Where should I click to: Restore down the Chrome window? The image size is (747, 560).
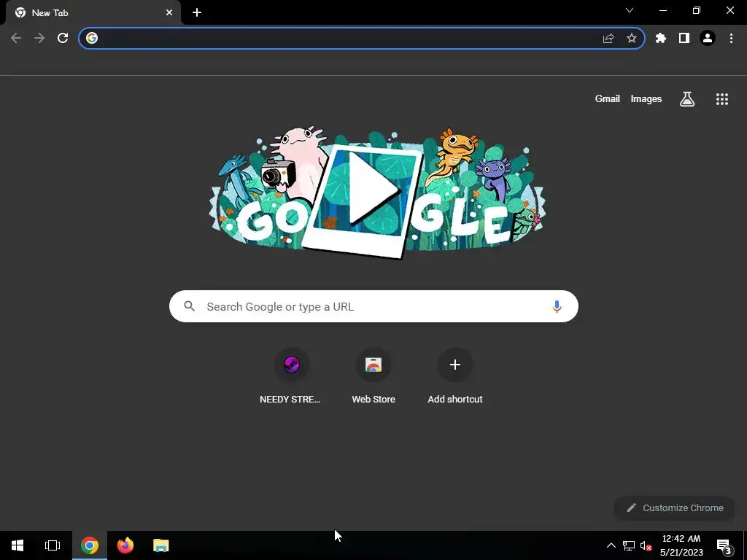coord(697,10)
